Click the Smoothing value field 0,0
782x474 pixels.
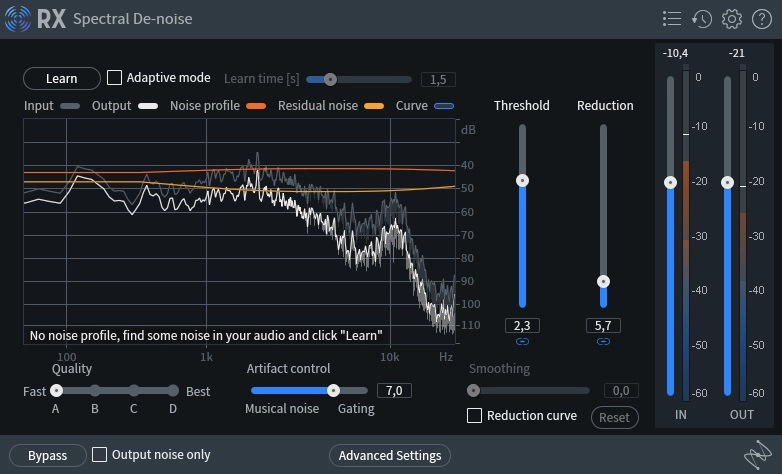[621, 390]
